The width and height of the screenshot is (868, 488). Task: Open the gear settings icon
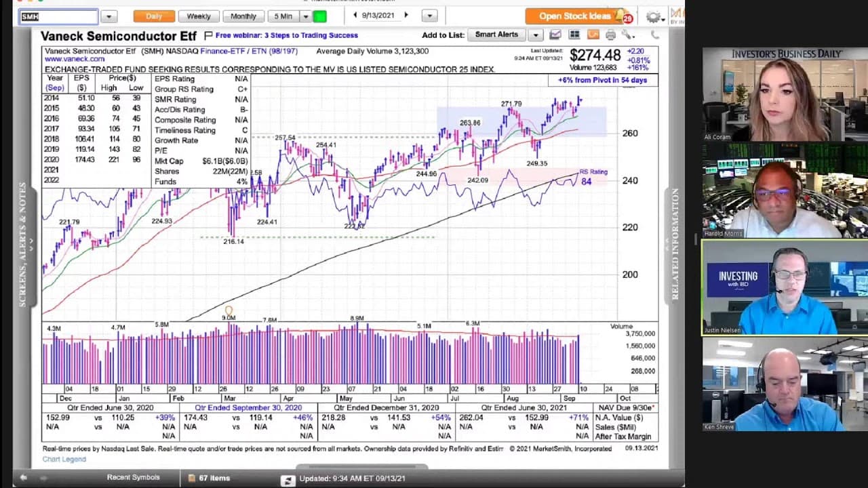point(653,16)
